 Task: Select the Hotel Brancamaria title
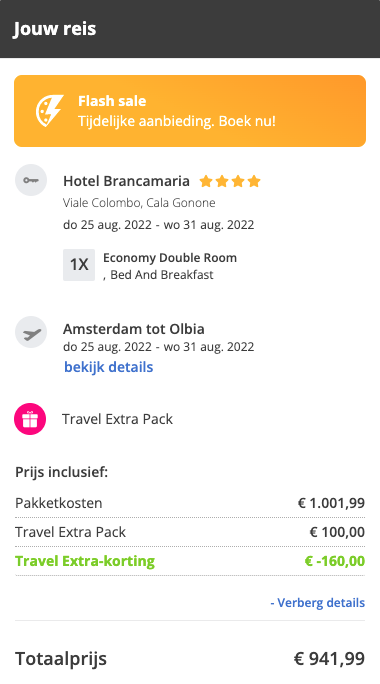point(127,181)
